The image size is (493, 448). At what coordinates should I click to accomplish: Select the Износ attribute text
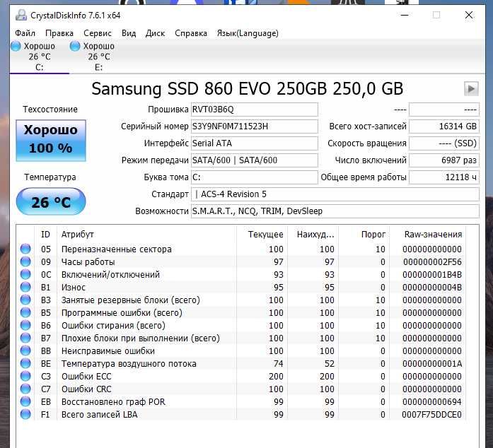[74, 287]
